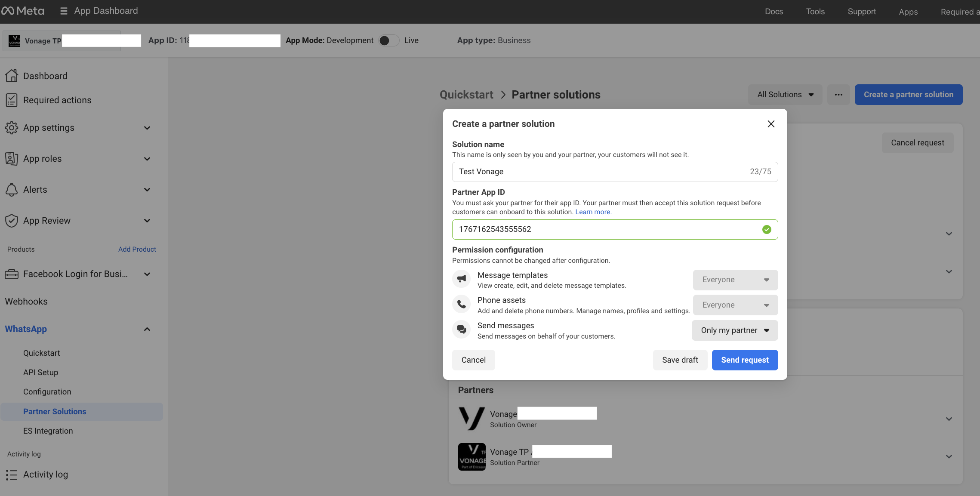
Task: Expand Facebook Login for Business section
Action: (147, 274)
